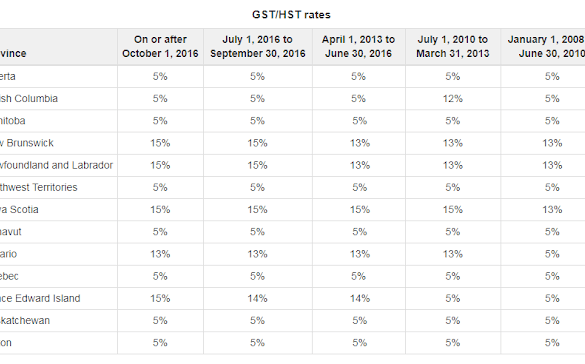The height and width of the screenshot is (364, 585).
Task: Click the GST/HST rates table title
Action: point(291,15)
